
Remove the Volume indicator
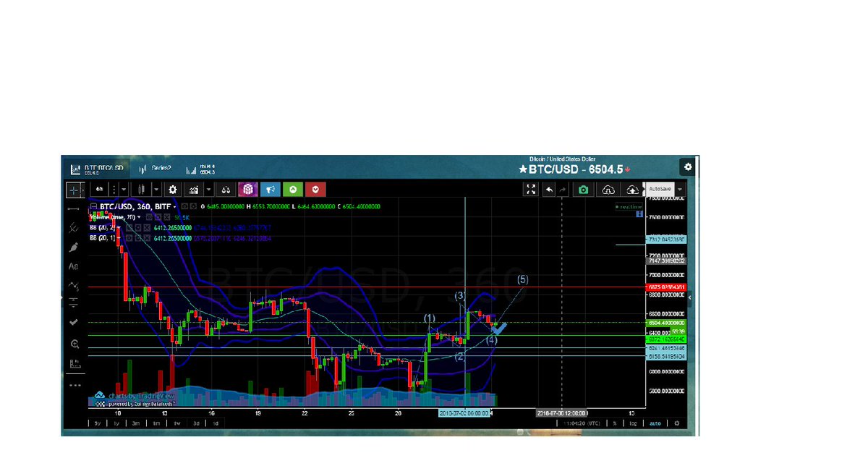[x=166, y=217]
